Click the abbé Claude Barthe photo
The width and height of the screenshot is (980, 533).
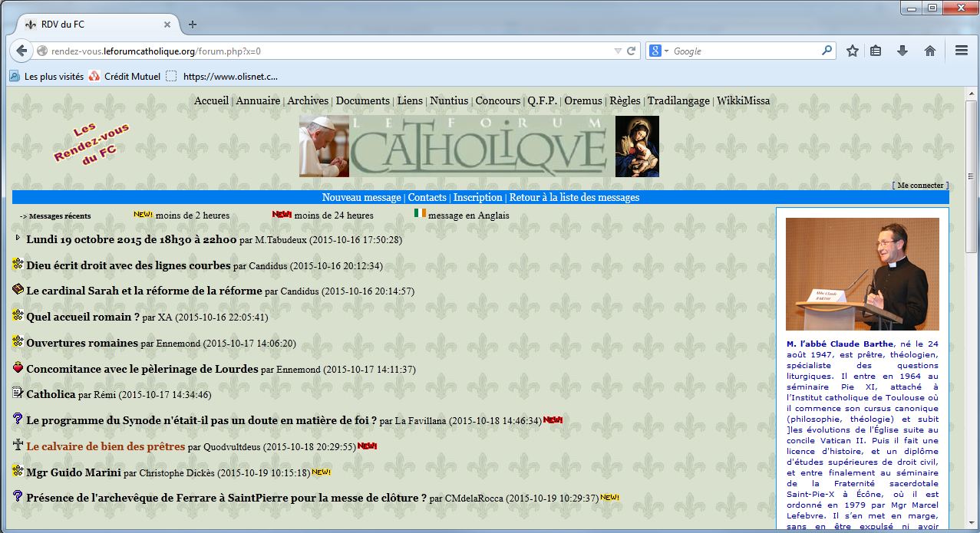tap(862, 274)
